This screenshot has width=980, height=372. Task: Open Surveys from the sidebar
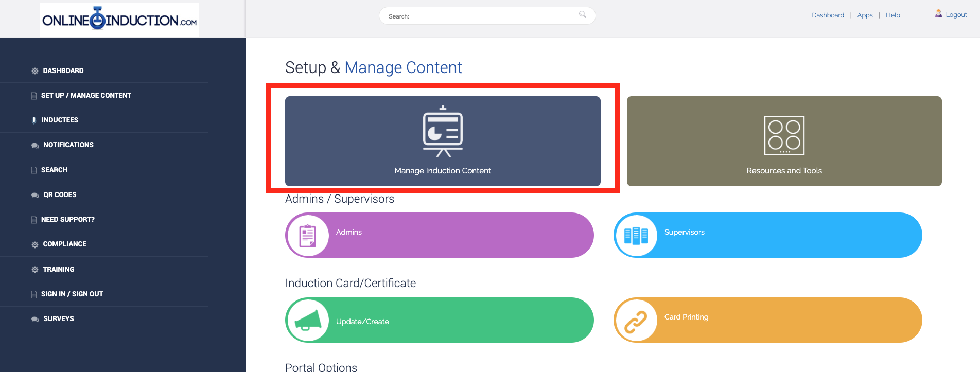(x=58, y=318)
